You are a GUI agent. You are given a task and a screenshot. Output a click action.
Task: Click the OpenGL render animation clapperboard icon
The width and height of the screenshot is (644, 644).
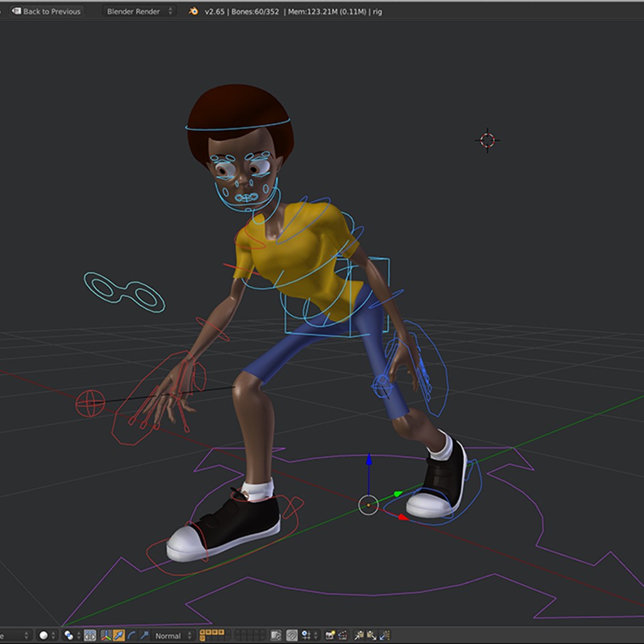(x=343, y=635)
